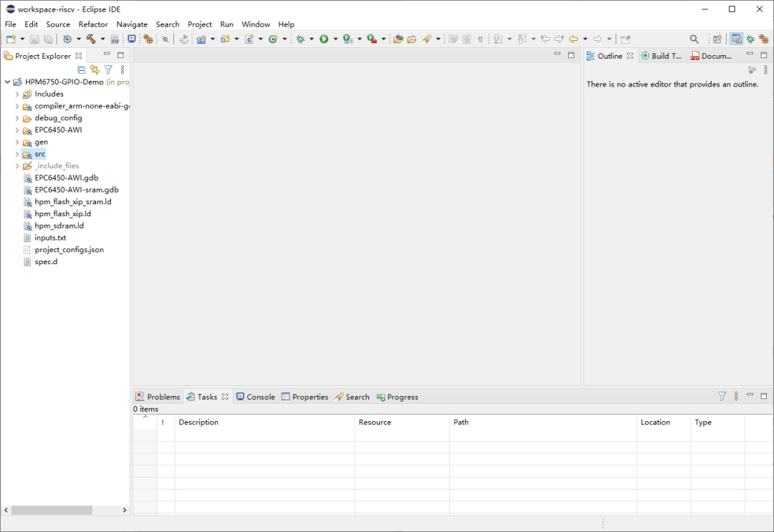Toggle Skip All Breakpoints icon

pyautogui.click(x=165, y=39)
